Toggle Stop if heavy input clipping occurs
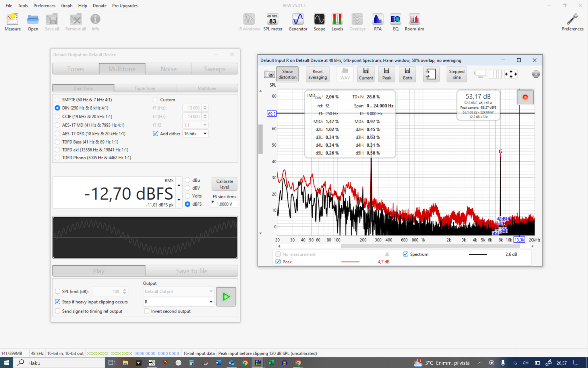 pyautogui.click(x=57, y=302)
